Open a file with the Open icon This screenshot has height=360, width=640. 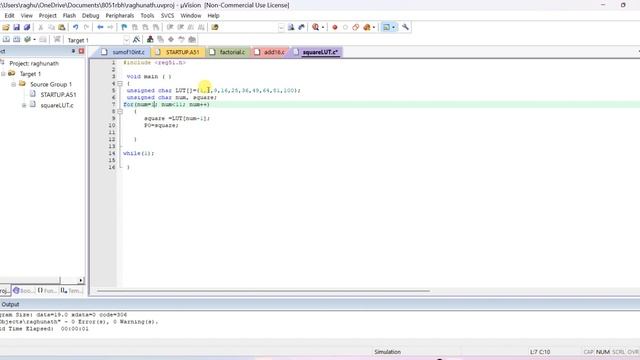[x=6, y=27]
